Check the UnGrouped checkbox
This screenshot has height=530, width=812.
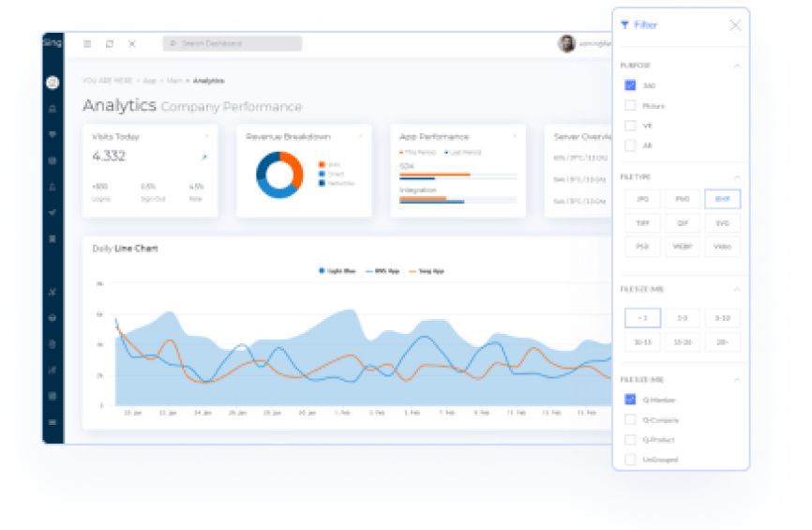630,460
